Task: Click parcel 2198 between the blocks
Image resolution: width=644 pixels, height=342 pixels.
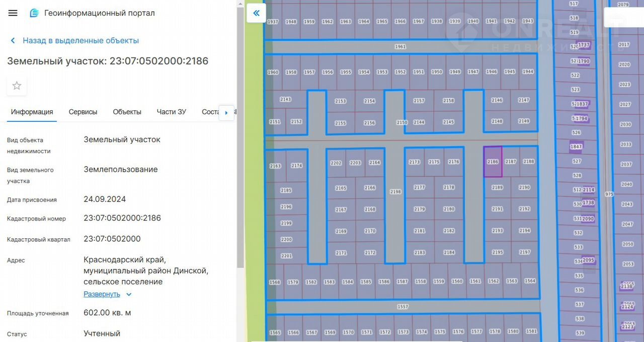Action: 395,192
